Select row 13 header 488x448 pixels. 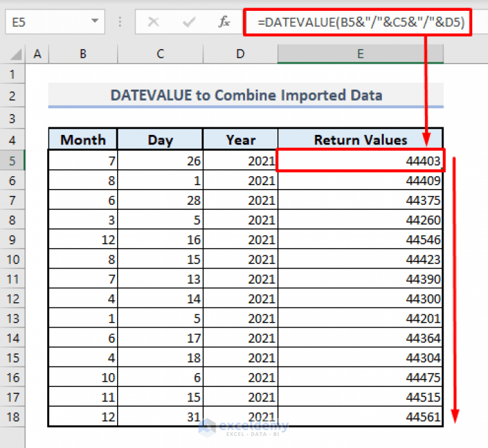12,318
